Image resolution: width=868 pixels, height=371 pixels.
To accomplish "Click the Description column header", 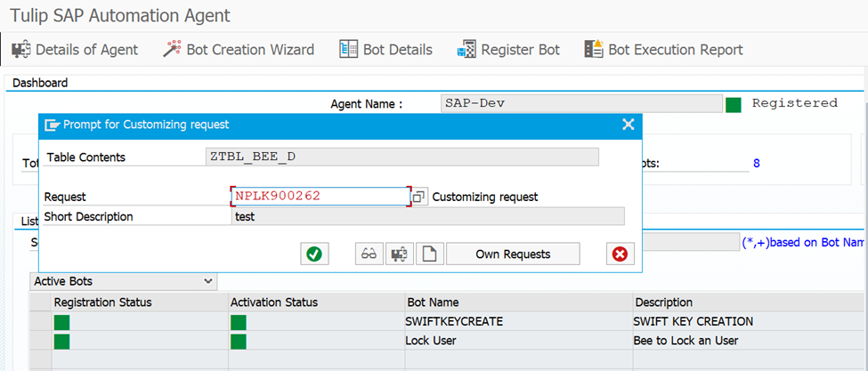I will (x=750, y=302).
